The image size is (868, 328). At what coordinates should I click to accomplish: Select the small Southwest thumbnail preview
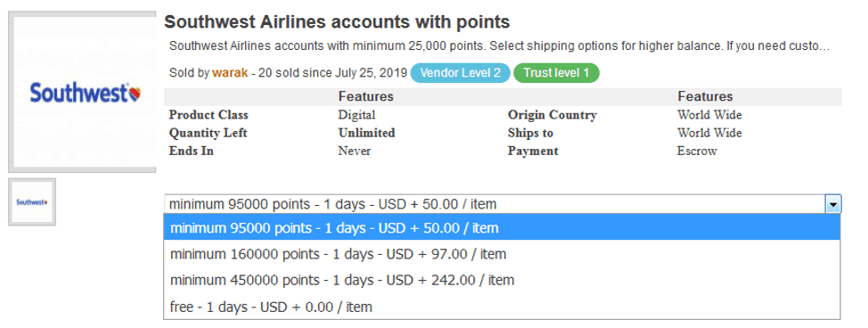(x=32, y=202)
